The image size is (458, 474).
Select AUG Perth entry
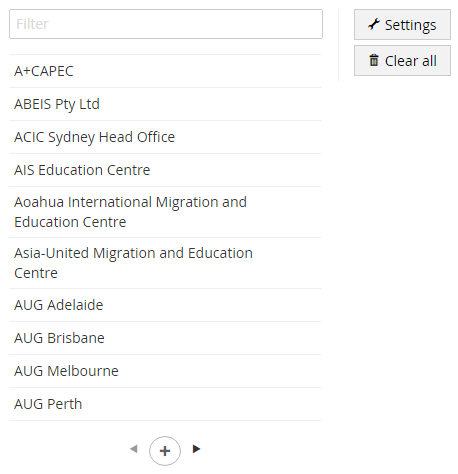coord(165,404)
